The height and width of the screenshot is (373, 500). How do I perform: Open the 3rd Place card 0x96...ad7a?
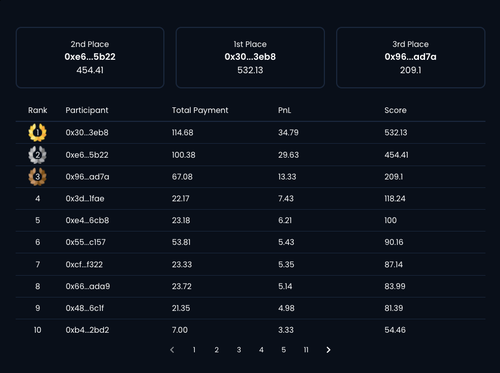(411, 57)
